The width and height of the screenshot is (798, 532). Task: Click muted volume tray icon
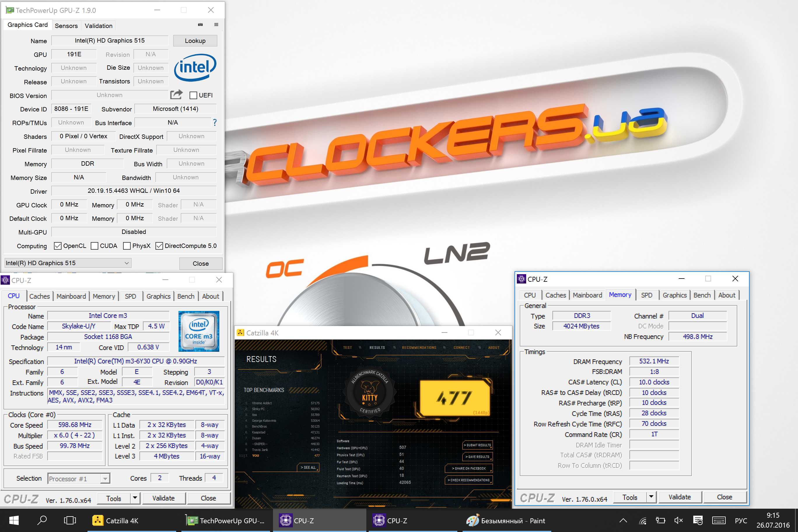tap(679, 520)
